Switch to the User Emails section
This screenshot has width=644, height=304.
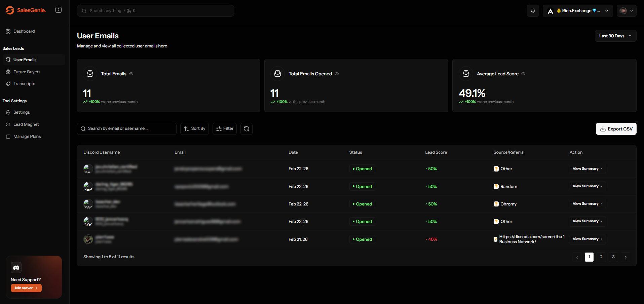point(25,60)
